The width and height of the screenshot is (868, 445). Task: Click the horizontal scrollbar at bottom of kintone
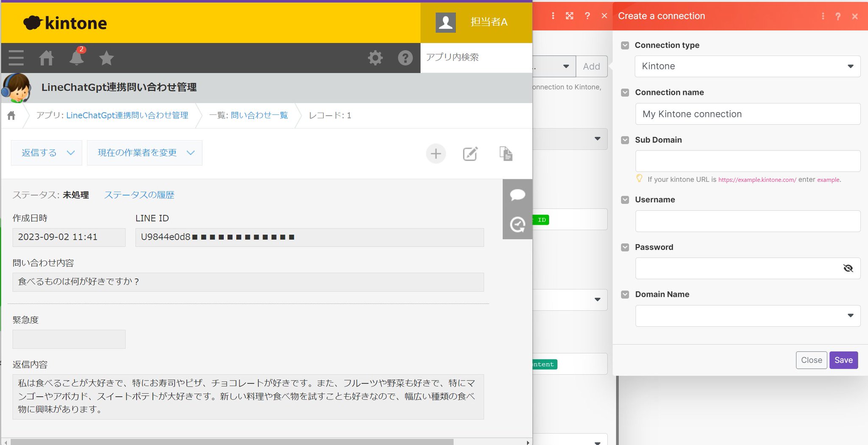232,442
